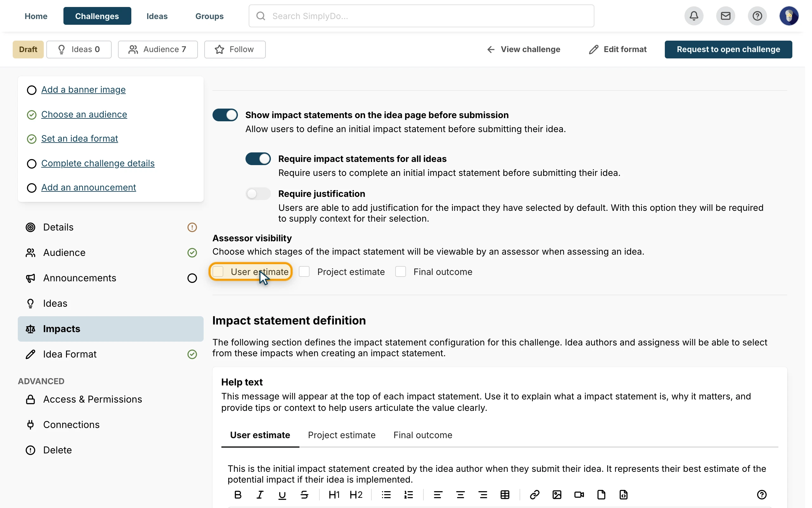
Task: Switch to Project estimate help text tab
Action: click(x=342, y=435)
